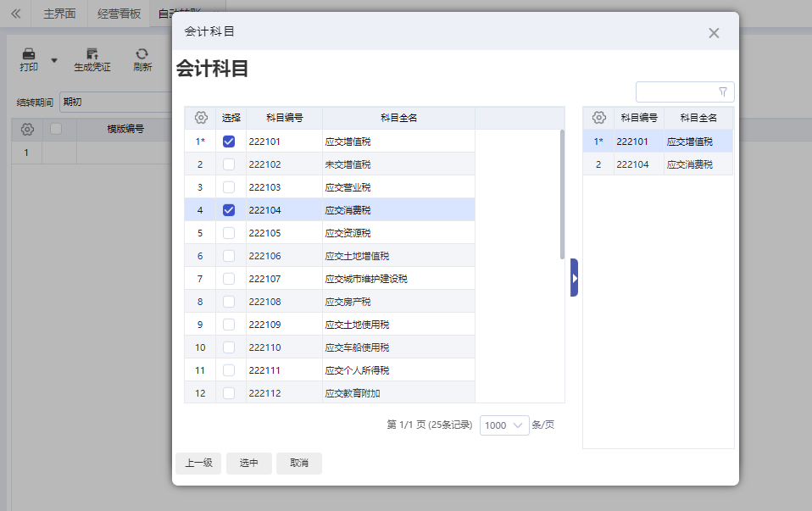Click the 上一级 back button
812x511 pixels.
[x=198, y=464]
